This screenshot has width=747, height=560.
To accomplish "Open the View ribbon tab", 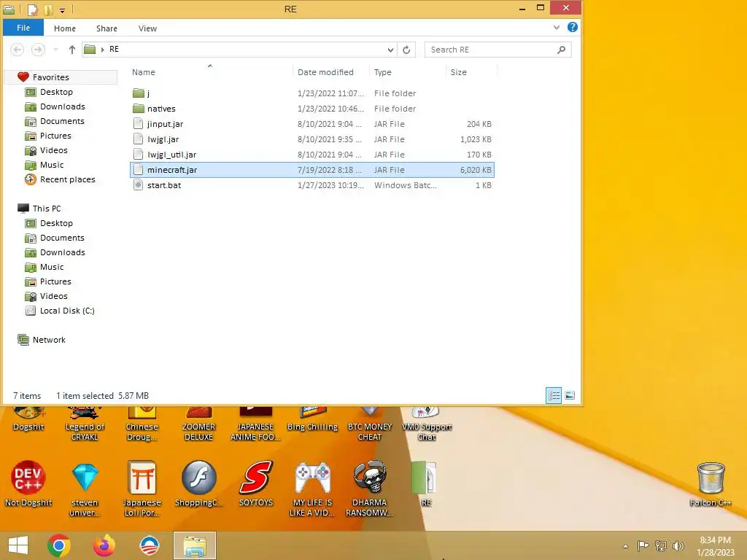I will pyautogui.click(x=147, y=28).
